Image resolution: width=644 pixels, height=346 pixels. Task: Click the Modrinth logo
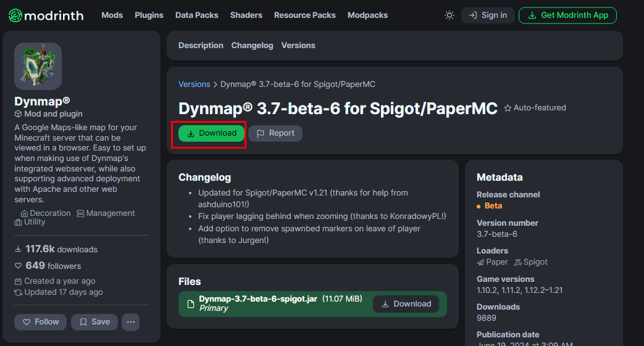[x=46, y=15]
